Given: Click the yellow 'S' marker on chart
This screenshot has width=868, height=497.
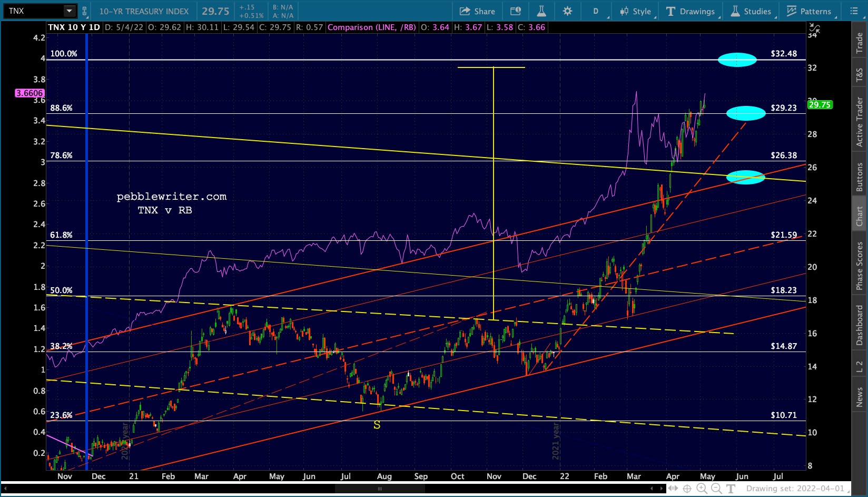Looking at the screenshot, I should (x=377, y=425).
